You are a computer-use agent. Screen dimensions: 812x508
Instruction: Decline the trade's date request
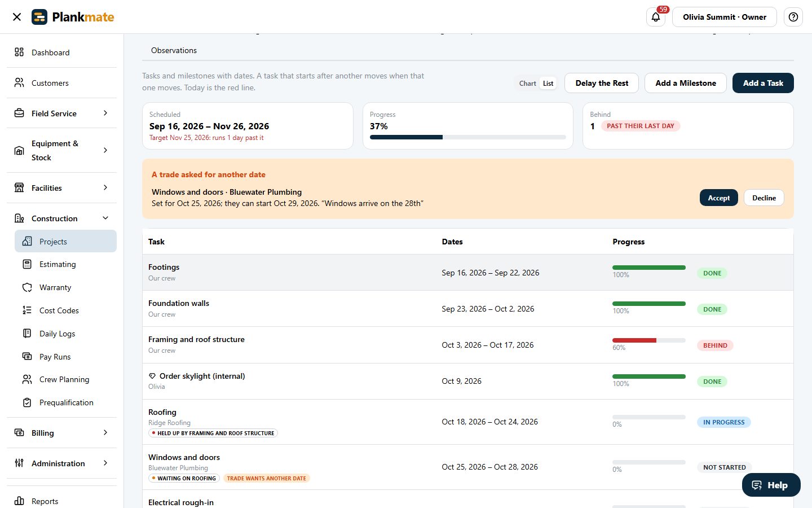[x=764, y=198]
